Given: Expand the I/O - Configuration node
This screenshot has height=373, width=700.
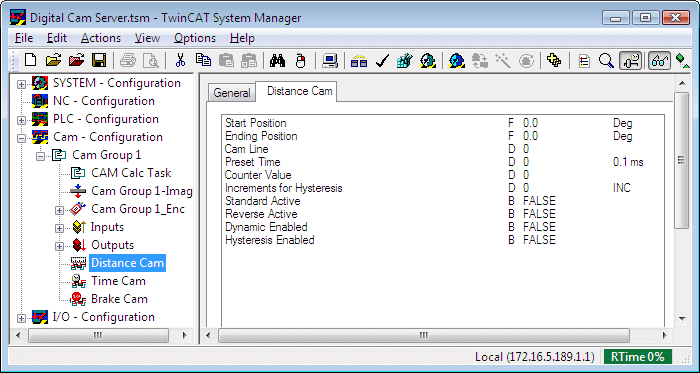Looking at the screenshot, I should pos(21,318).
